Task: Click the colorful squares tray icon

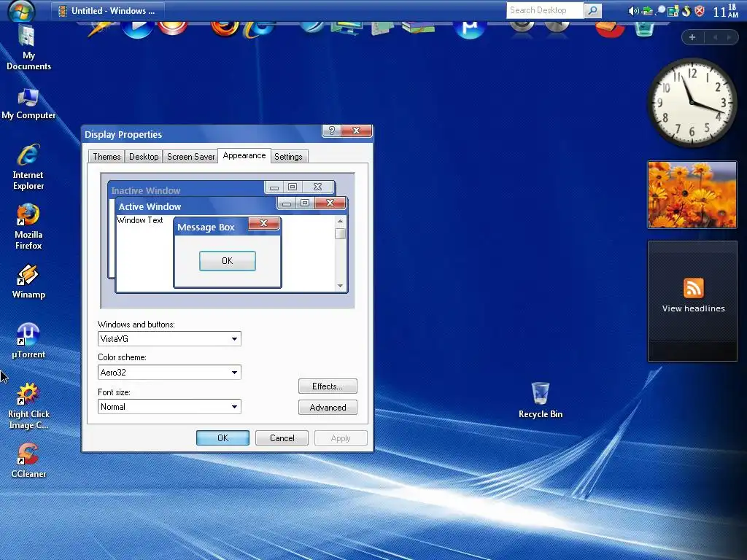Action: click(673, 11)
